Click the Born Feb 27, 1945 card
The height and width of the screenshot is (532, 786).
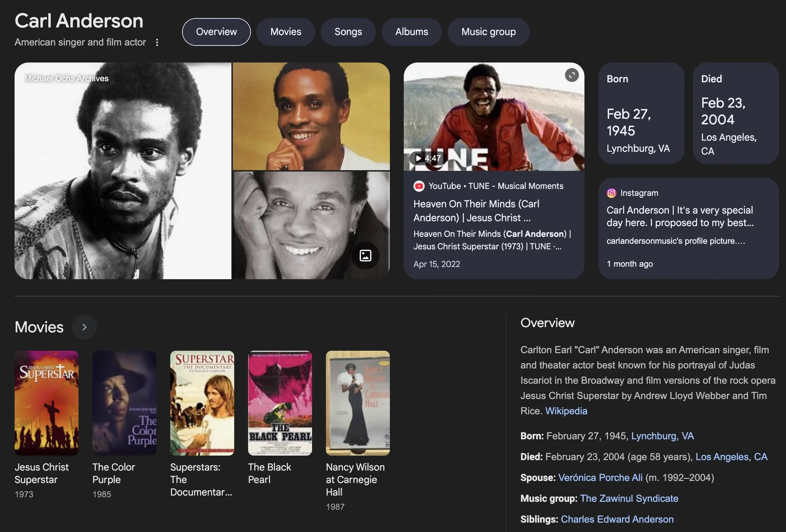[x=641, y=113]
